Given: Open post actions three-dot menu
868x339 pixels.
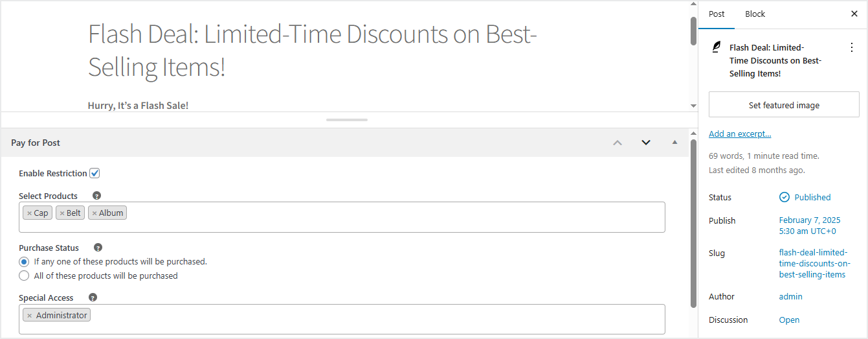Looking at the screenshot, I should click(851, 47).
